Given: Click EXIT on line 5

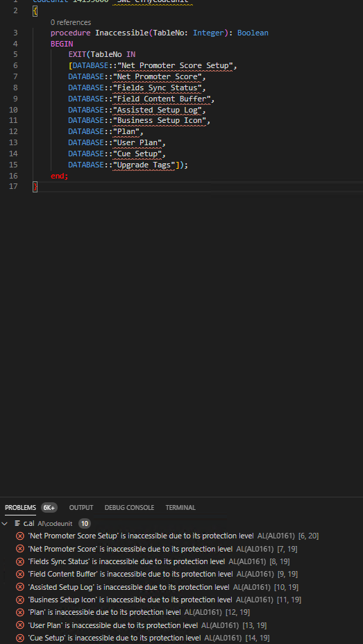Looking at the screenshot, I should pos(78,55).
